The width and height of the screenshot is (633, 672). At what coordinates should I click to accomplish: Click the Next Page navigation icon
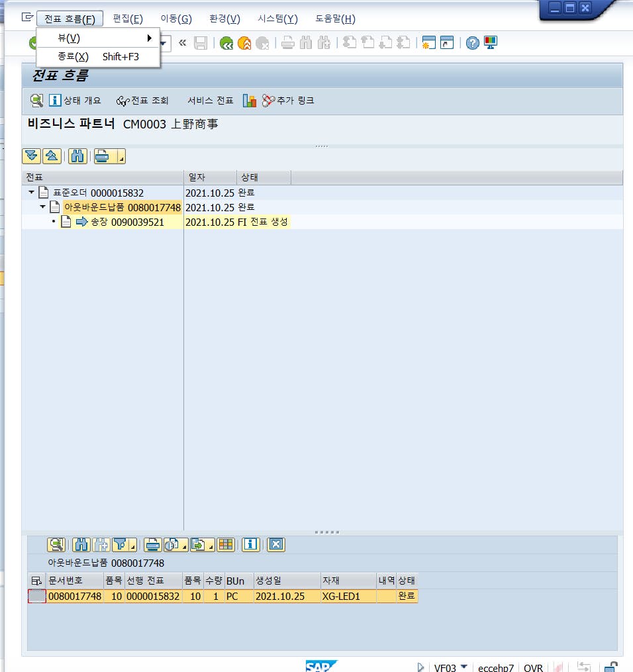coord(386,43)
